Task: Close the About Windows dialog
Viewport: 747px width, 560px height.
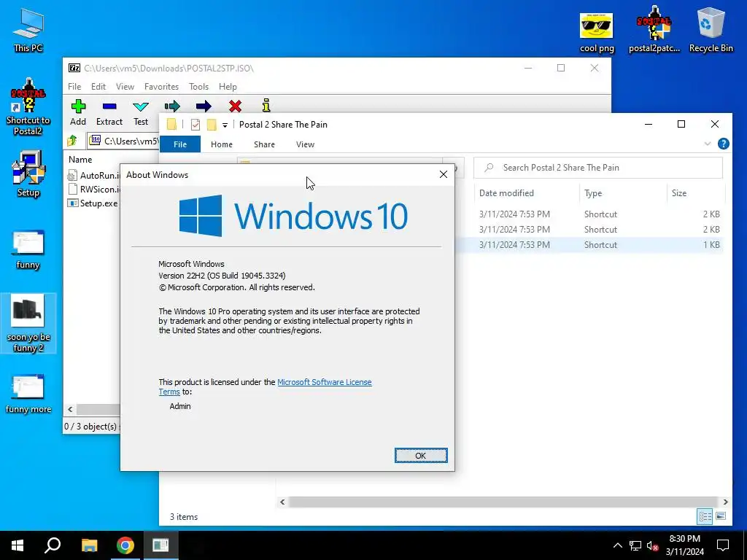Action: tap(443, 174)
